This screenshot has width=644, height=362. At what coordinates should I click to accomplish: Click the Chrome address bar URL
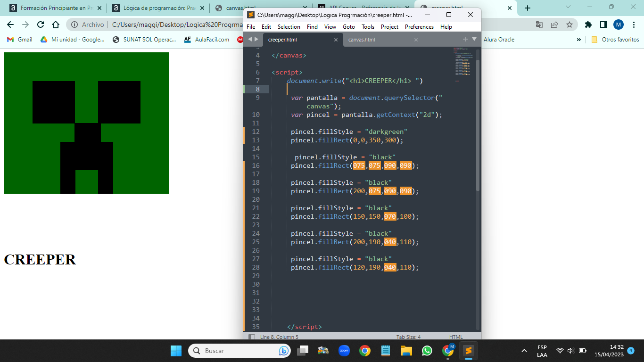(177, 25)
